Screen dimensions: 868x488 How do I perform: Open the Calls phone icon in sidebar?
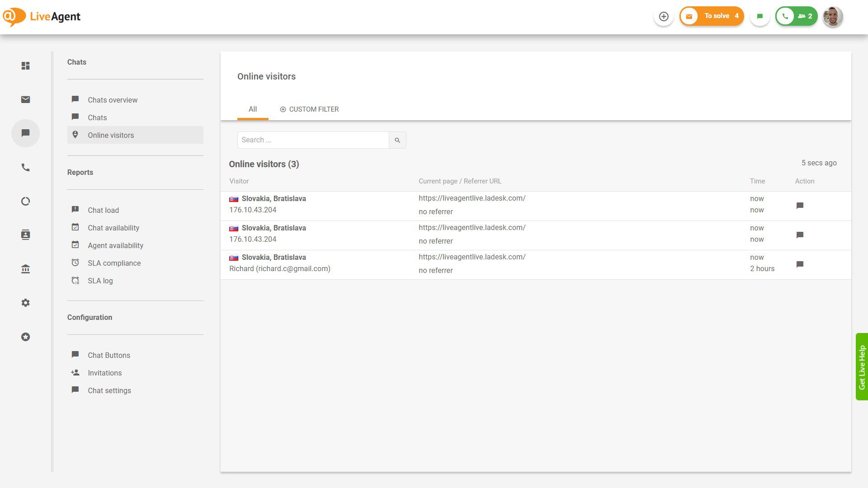click(x=25, y=167)
